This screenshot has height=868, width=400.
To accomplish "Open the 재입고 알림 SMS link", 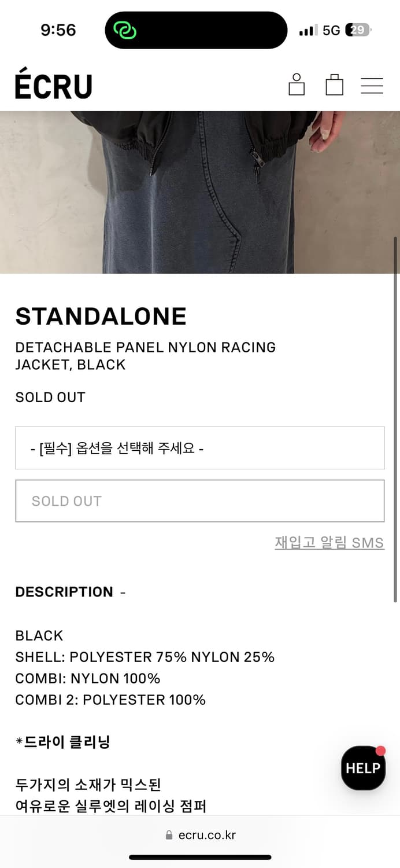I will pyautogui.click(x=329, y=543).
